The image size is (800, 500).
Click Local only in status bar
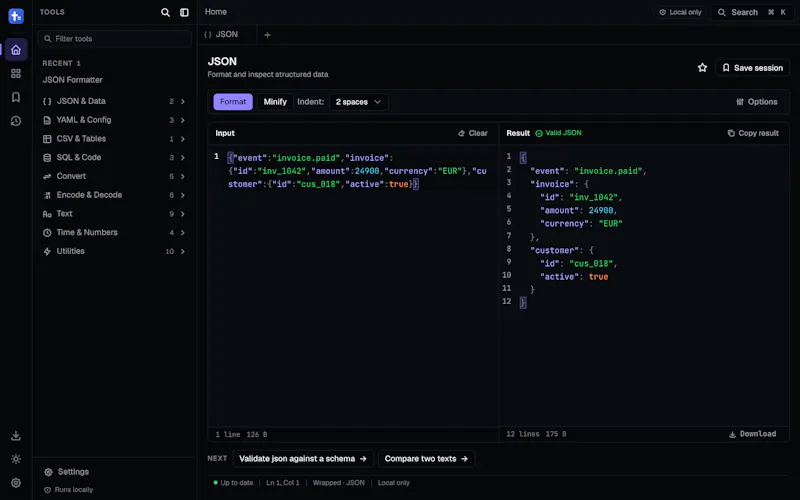click(394, 483)
